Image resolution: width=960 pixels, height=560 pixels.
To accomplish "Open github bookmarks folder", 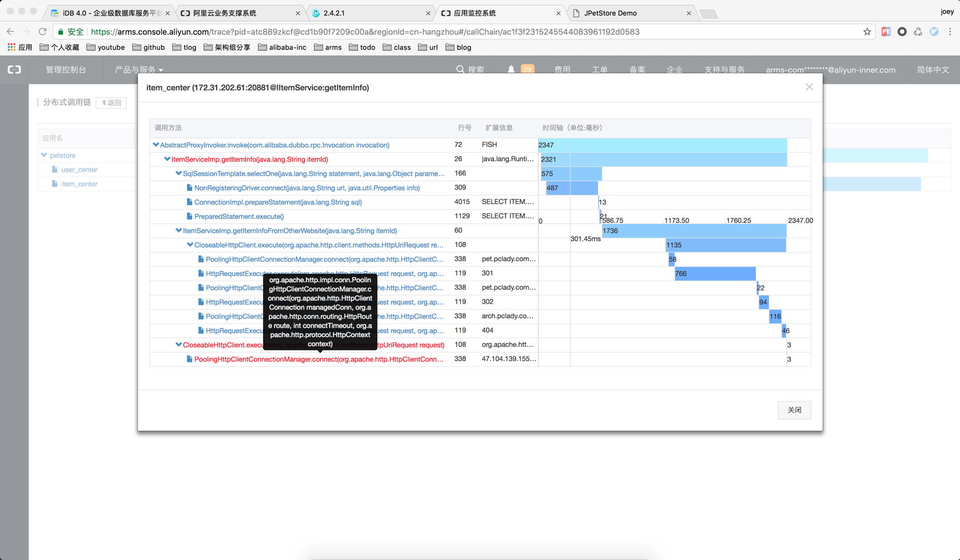I will (149, 47).
